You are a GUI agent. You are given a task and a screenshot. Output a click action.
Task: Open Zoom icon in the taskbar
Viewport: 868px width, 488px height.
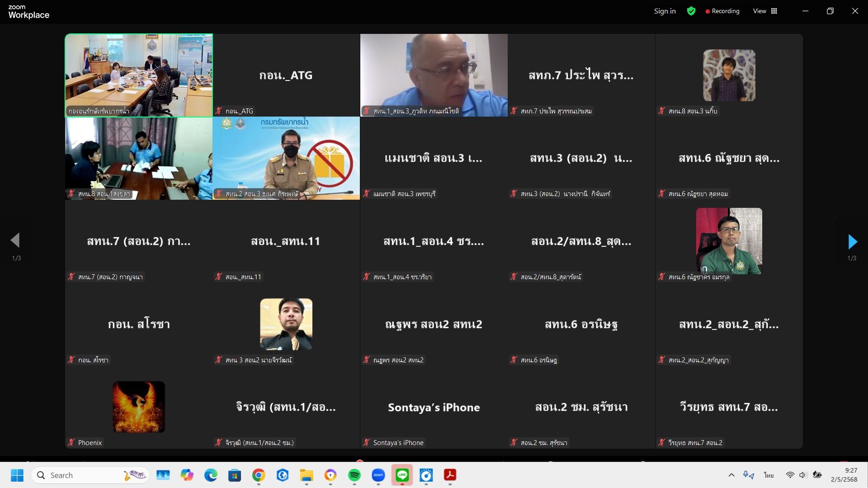click(x=378, y=475)
